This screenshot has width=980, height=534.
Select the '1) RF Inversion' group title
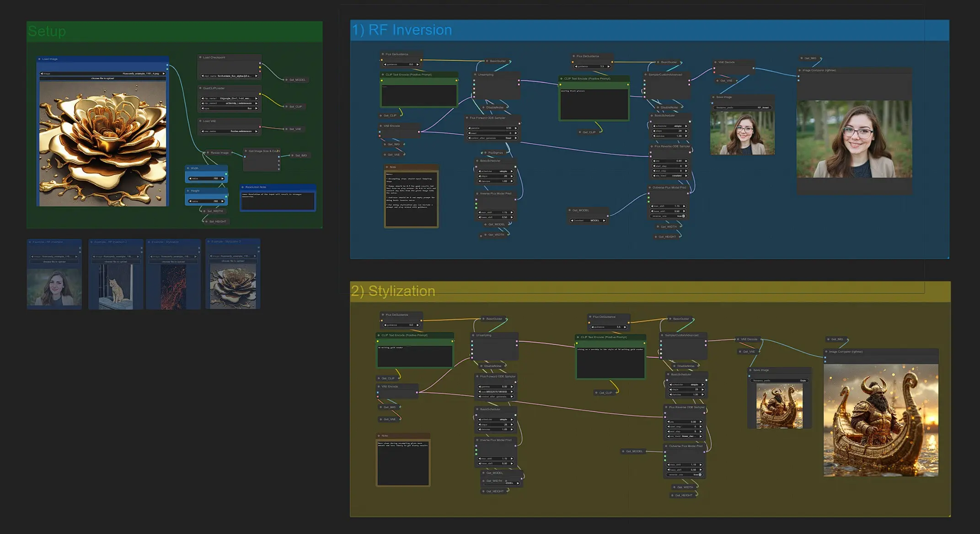pyautogui.click(x=402, y=30)
